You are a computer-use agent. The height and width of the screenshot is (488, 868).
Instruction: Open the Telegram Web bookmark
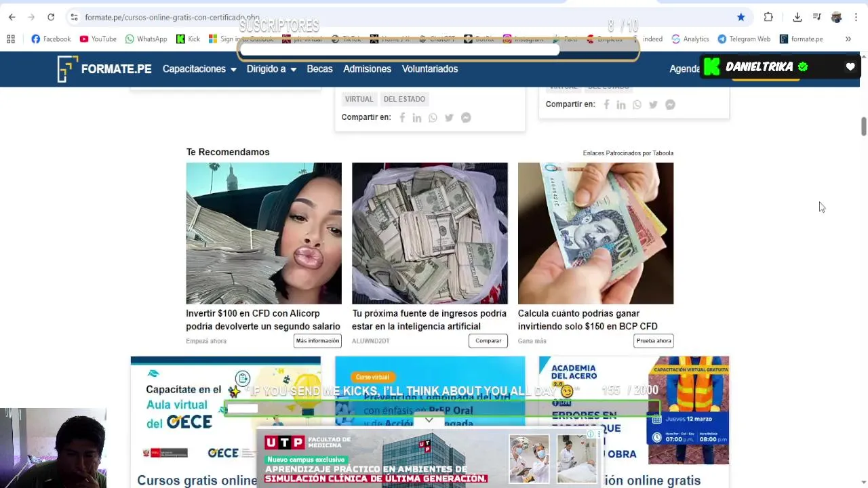(744, 39)
